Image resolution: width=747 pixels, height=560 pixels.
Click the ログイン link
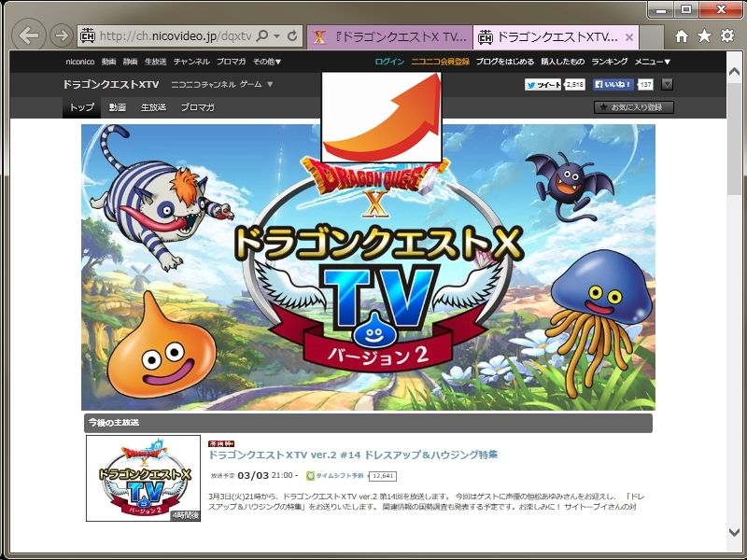click(389, 62)
